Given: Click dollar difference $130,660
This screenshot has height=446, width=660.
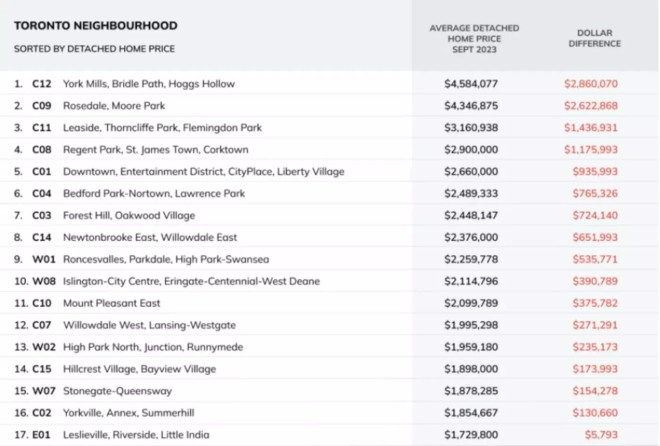Looking at the screenshot, I should tap(595, 413).
